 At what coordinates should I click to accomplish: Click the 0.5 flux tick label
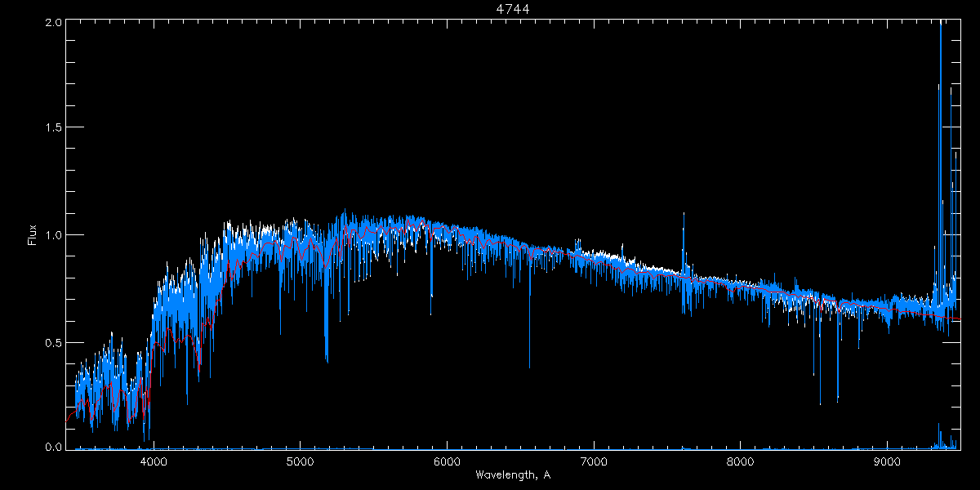(52, 342)
